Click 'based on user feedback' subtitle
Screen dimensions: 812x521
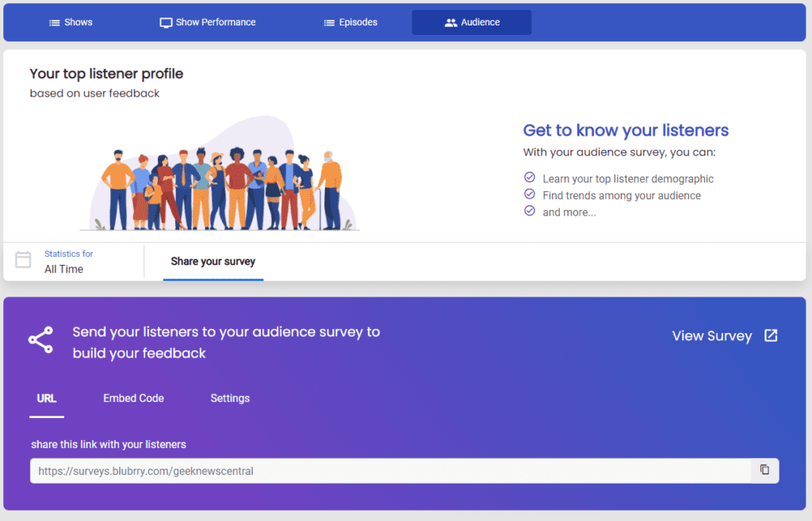pos(94,94)
